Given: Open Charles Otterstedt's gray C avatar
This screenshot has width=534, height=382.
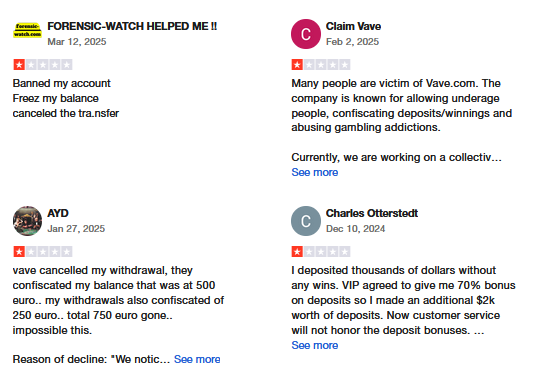Looking at the screenshot, I should click(306, 221).
